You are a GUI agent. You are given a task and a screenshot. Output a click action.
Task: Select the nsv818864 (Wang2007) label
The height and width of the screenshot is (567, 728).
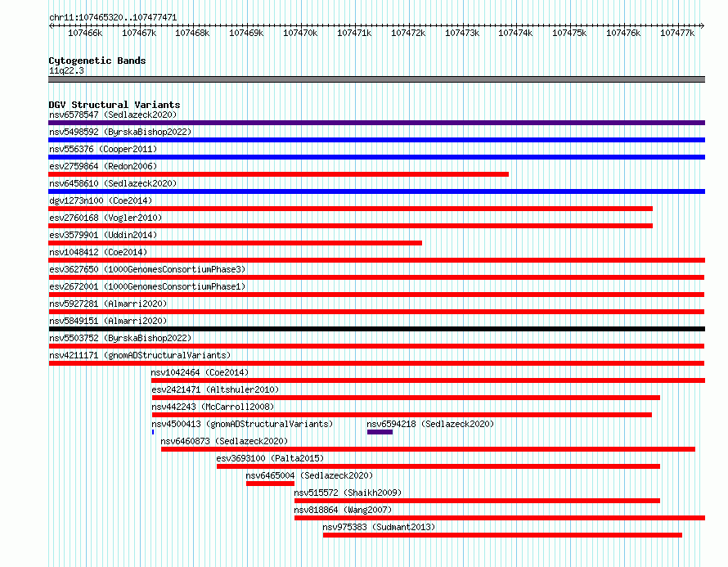pyautogui.click(x=343, y=510)
